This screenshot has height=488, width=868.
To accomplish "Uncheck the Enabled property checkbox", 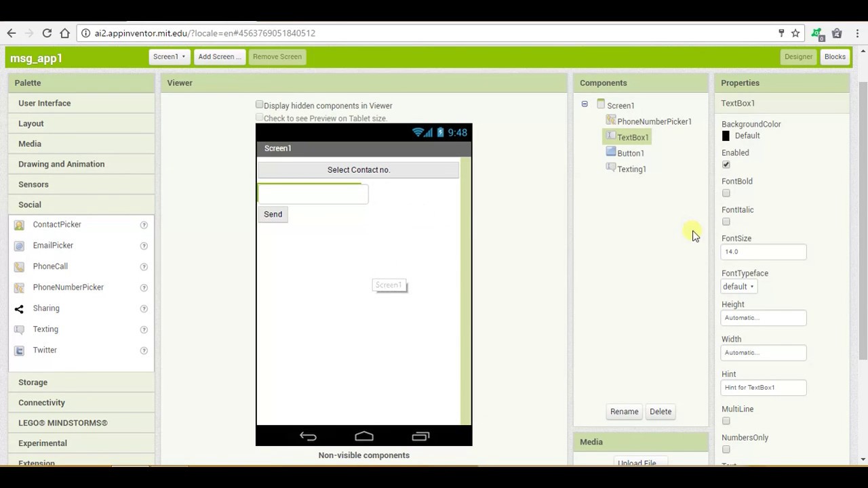I will pyautogui.click(x=726, y=165).
